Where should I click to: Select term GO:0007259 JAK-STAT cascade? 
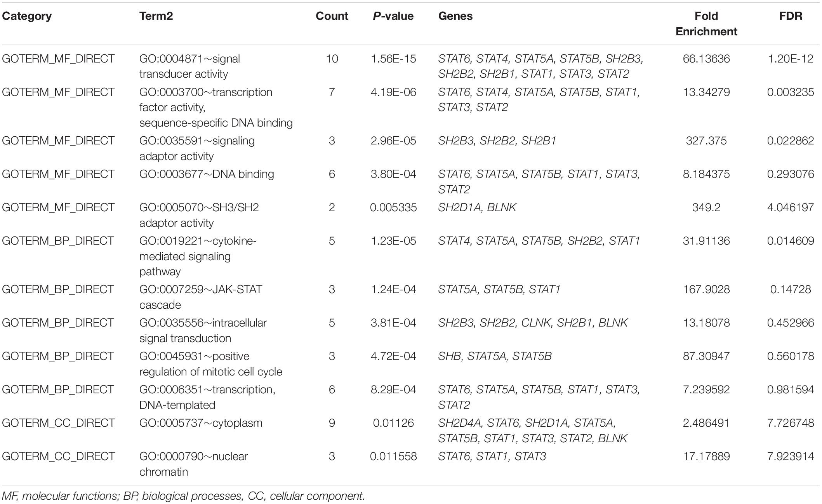tap(201, 297)
